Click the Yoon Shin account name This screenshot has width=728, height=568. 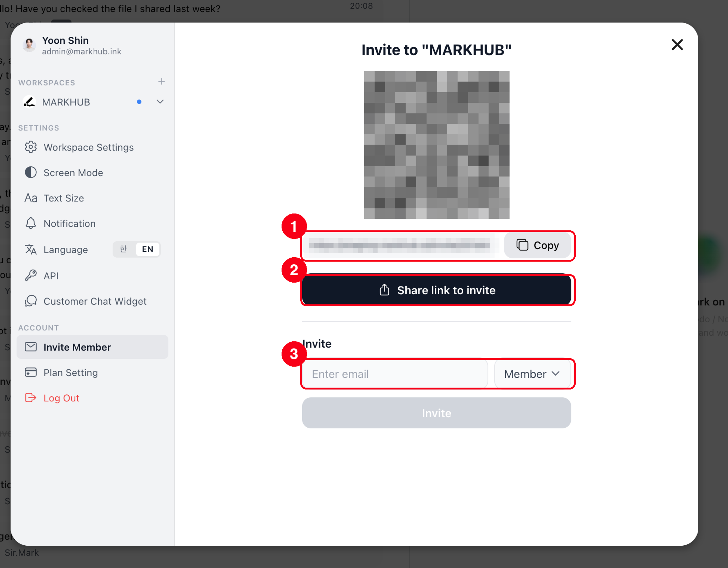65,40
